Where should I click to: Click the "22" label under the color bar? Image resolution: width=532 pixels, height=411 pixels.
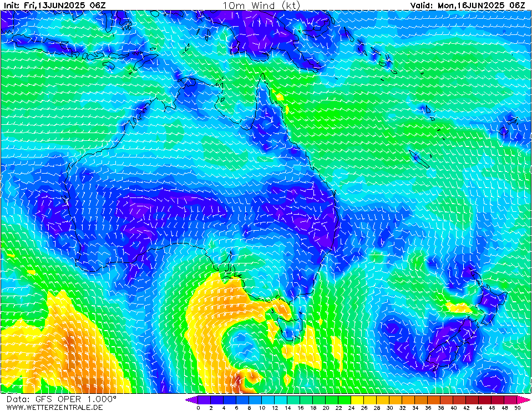click(338, 408)
